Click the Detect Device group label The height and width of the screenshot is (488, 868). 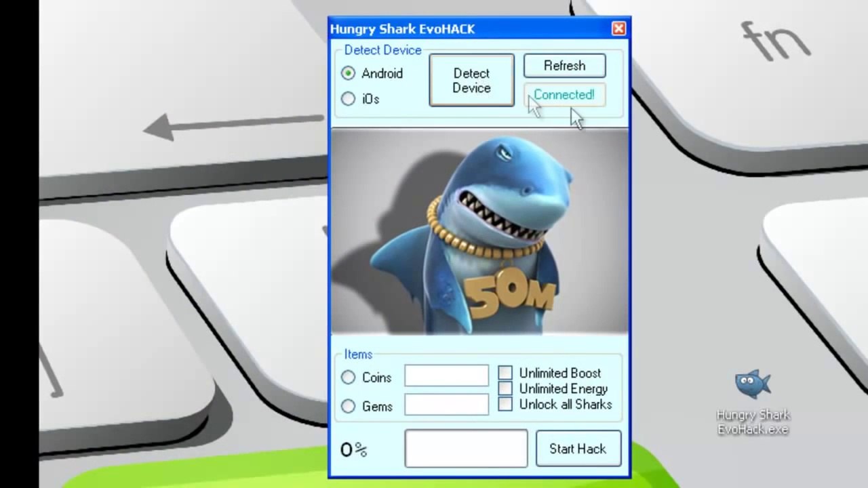[x=382, y=50]
